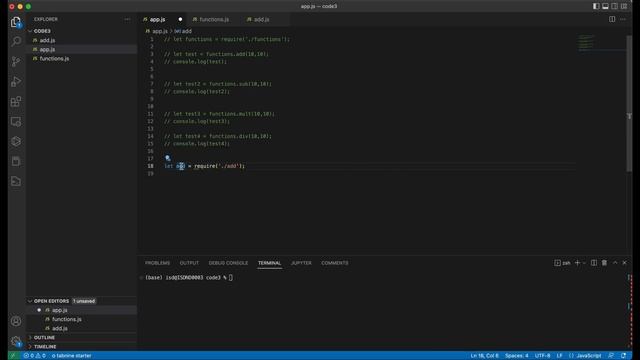This screenshot has height=360, width=640.
Task: Open the Run and Debug view
Action: coord(16,81)
